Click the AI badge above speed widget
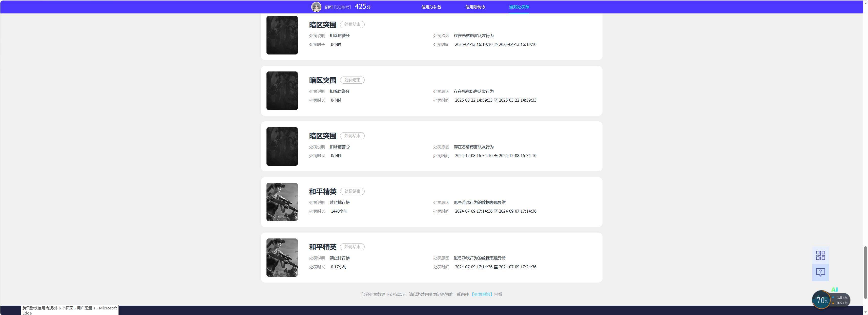This screenshot has height=315, width=868. 834,289
